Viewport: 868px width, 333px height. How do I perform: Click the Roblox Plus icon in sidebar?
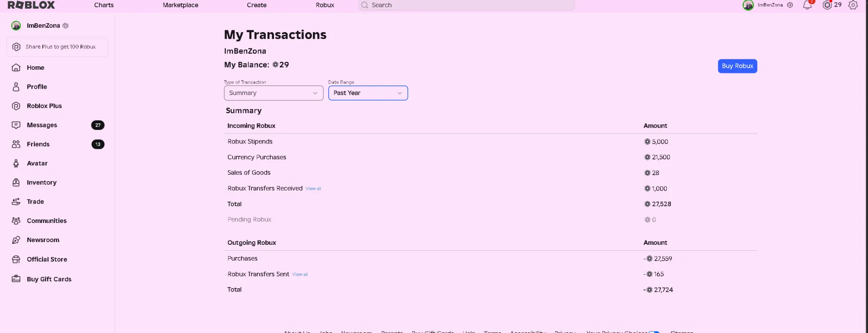pos(16,106)
